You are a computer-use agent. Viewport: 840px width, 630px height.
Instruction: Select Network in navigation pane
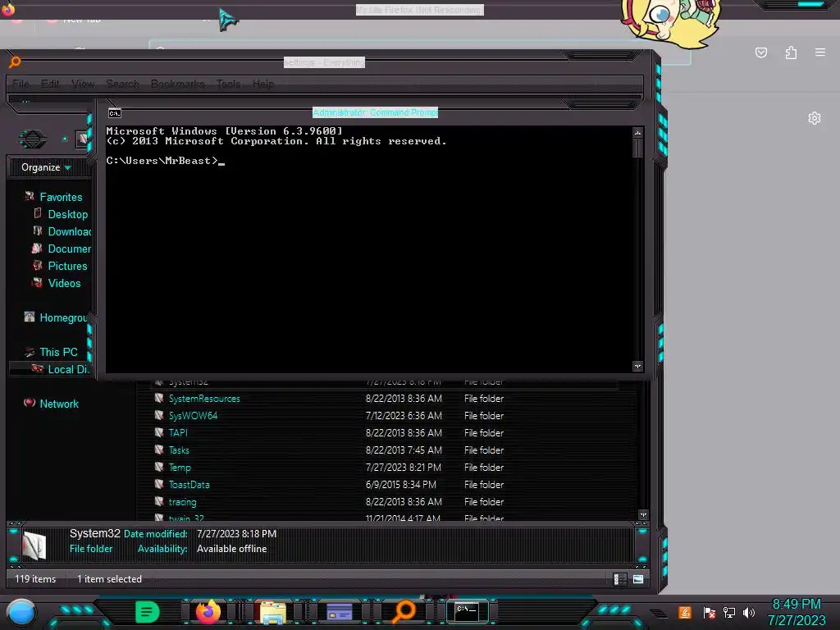59,404
